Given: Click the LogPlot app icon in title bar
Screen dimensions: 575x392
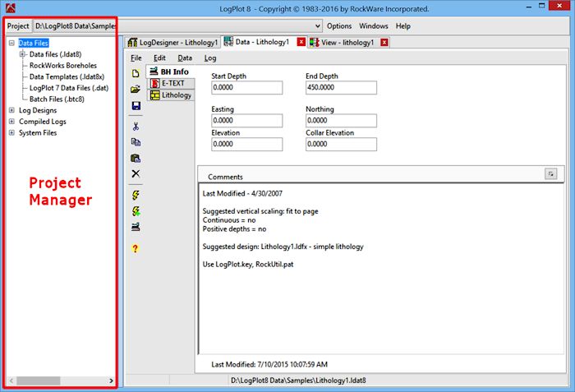Looking at the screenshot, I should (11, 8).
